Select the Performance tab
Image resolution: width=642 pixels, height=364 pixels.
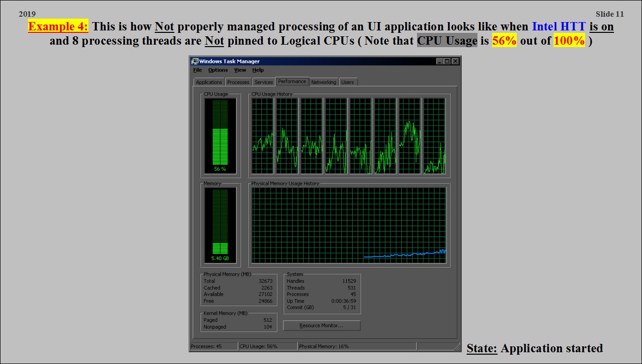[x=292, y=81]
